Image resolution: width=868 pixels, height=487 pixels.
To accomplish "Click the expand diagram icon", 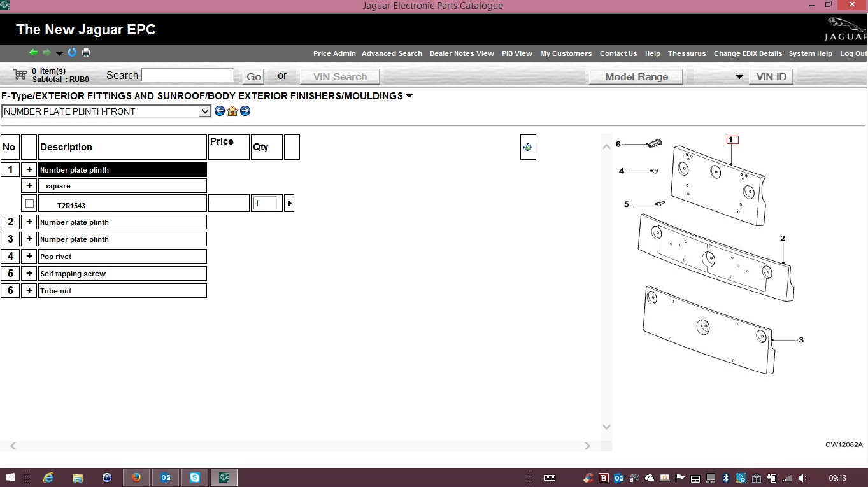I will (x=528, y=147).
